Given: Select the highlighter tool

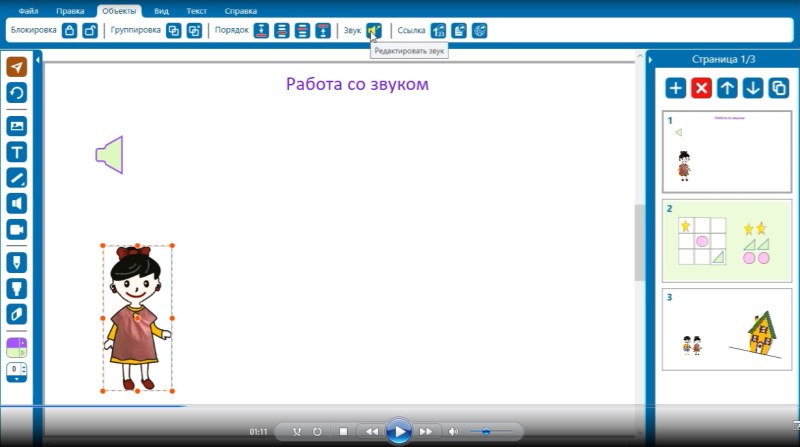Looking at the screenshot, I should point(17,289).
